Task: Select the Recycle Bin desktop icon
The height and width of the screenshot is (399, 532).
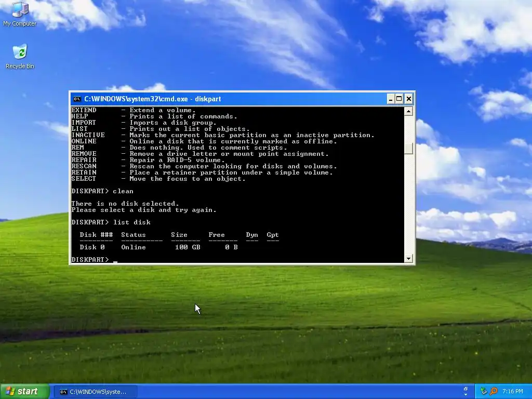Action: [20, 57]
